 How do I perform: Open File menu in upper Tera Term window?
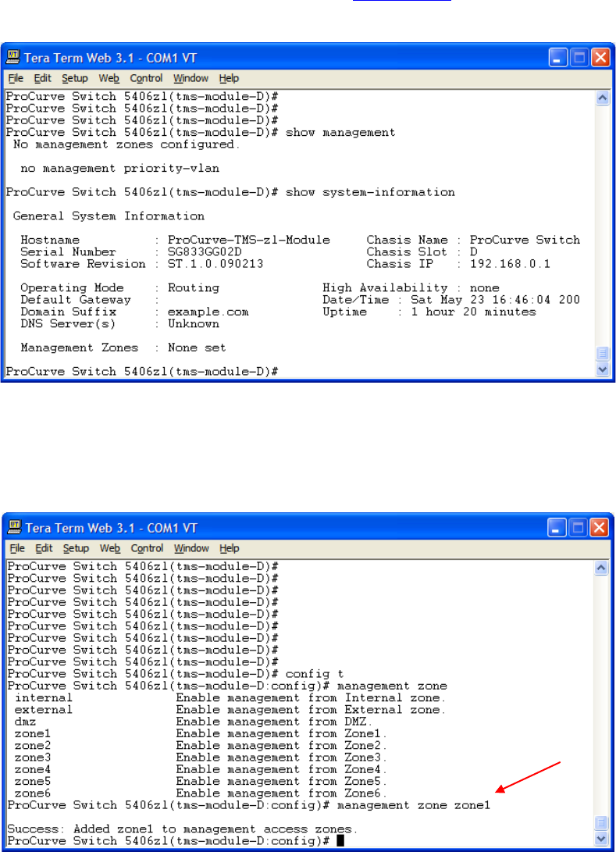click(x=16, y=78)
